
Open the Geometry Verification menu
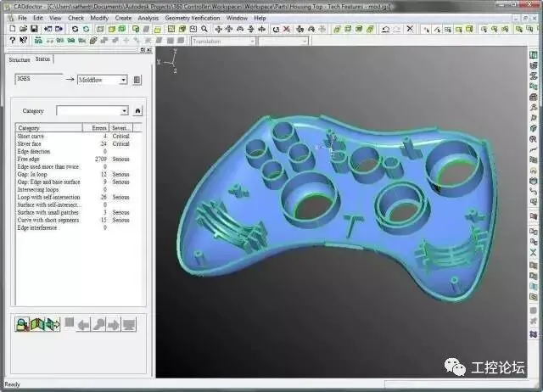[x=193, y=18]
